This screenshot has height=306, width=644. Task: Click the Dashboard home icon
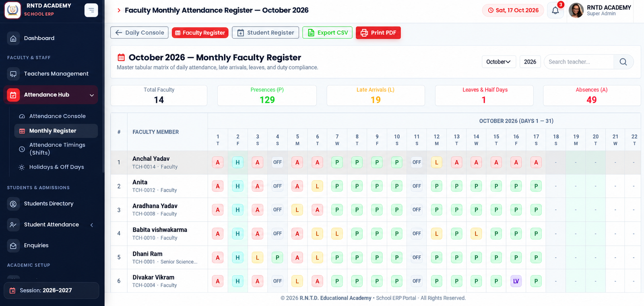13,38
